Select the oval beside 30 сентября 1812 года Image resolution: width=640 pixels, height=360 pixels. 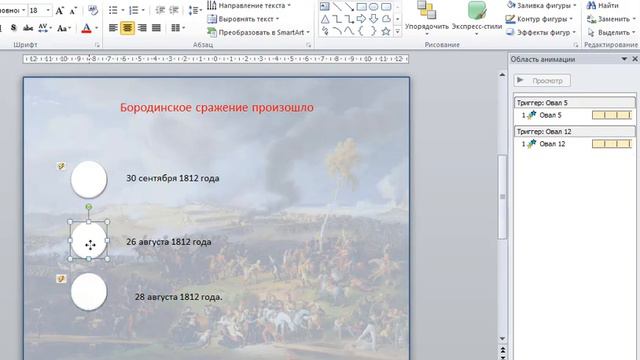[89, 179]
